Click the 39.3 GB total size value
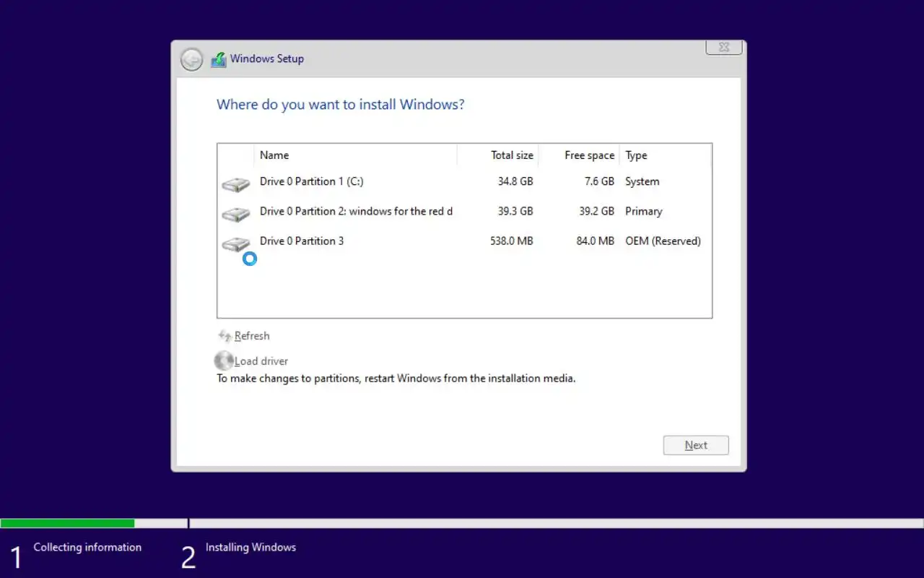Viewport: 924px width, 578px height. coord(515,212)
